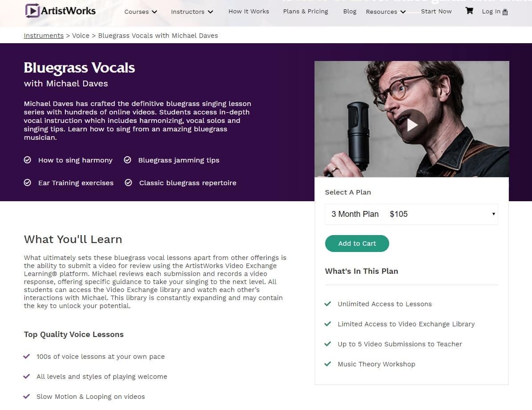Click the check icon next to Bluegrass jamming tips

pyautogui.click(x=128, y=160)
